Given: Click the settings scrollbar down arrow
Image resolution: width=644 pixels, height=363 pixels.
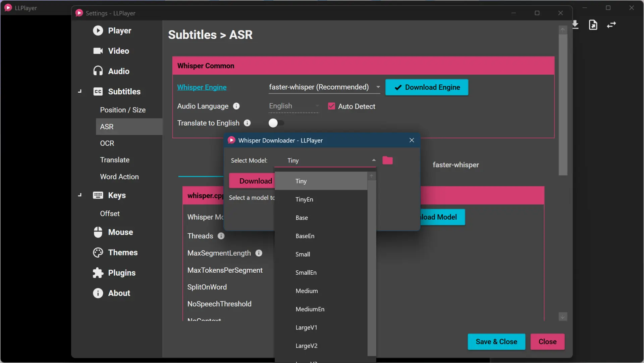Looking at the screenshot, I should (563, 317).
